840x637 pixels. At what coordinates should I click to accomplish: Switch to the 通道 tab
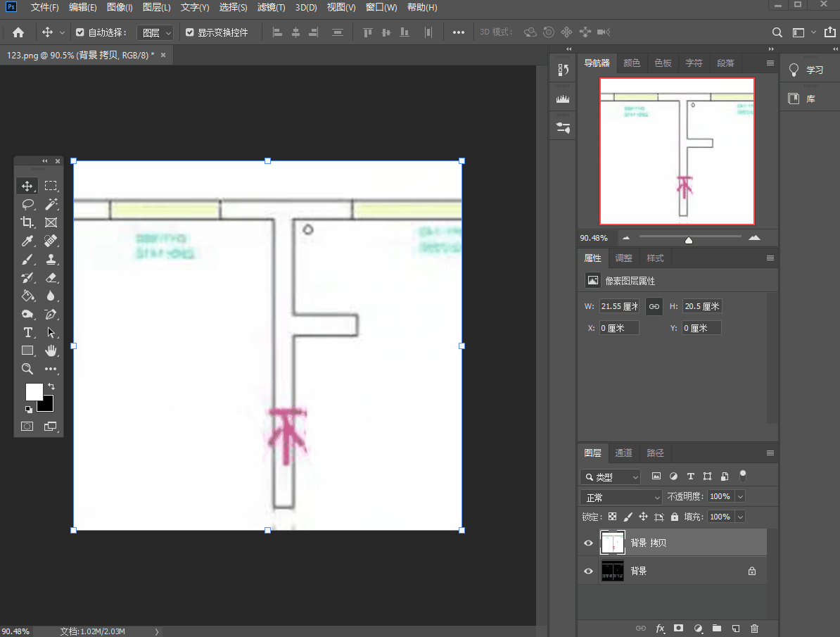click(623, 453)
